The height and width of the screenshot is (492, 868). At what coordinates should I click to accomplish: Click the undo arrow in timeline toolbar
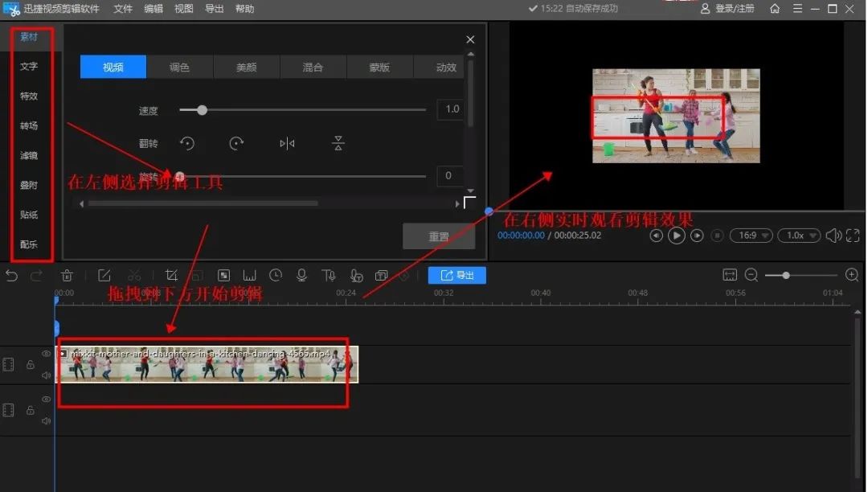(11, 276)
